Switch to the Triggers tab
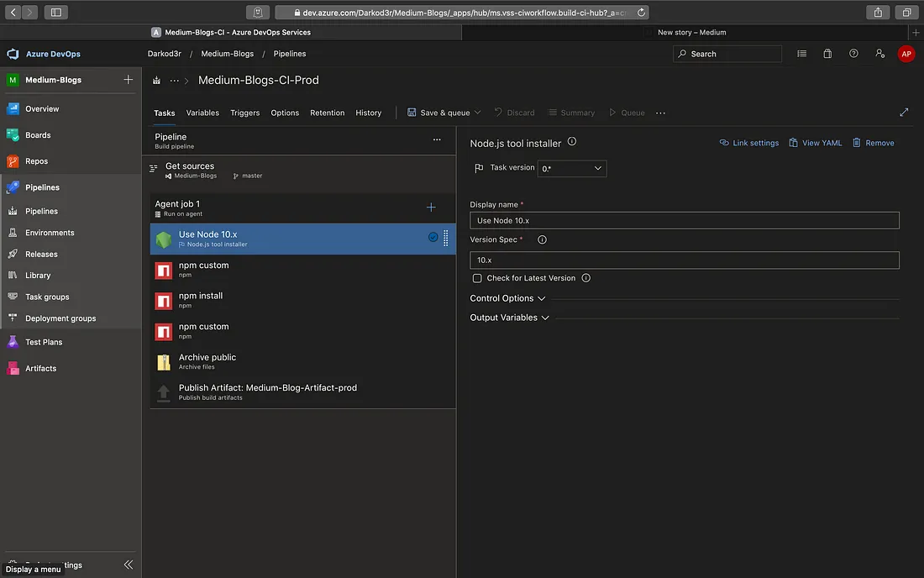Screen dimensions: 924x578 (245, 113)
